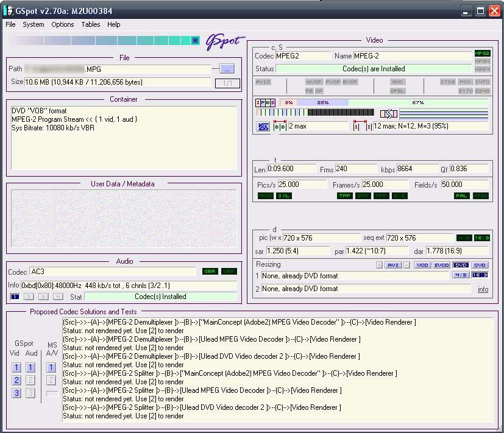Select the DVD resizing target

[x=461, y=265]
